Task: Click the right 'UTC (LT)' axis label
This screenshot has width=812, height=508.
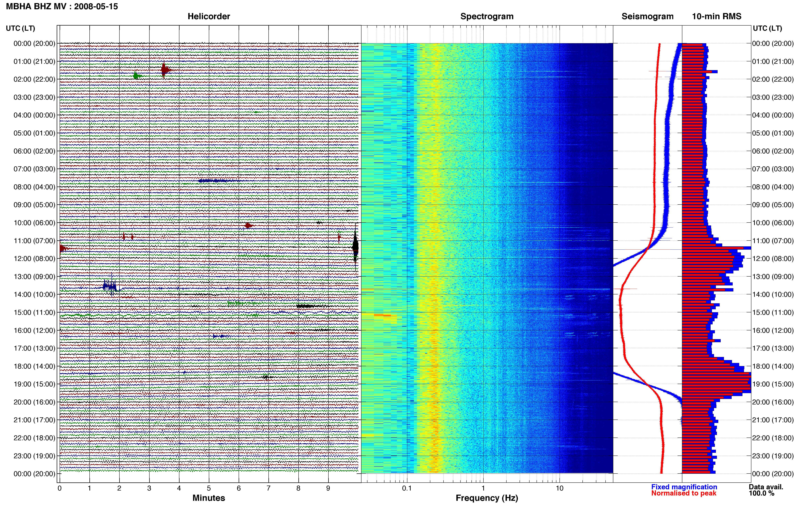Action: point(767,28)
